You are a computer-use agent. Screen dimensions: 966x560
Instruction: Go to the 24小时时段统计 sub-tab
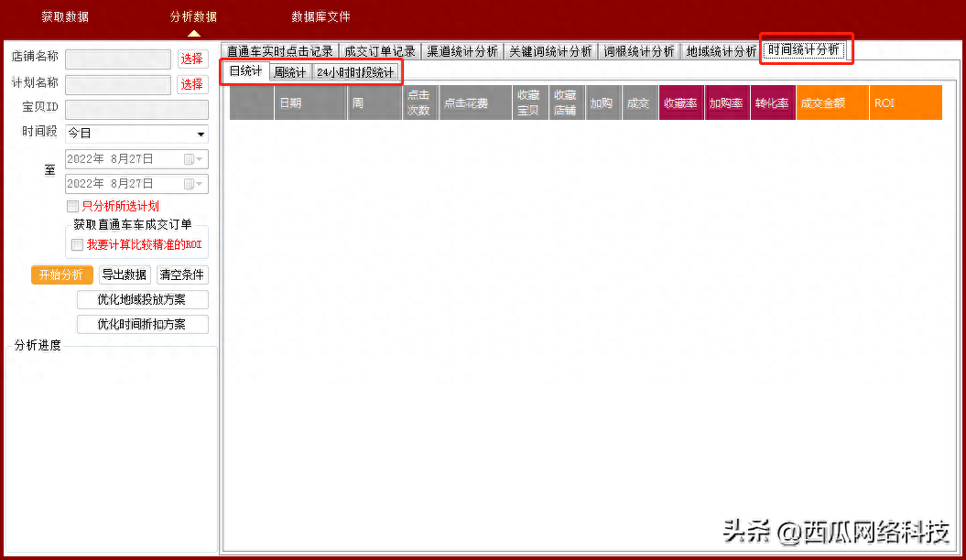click(x=355, y=72)
